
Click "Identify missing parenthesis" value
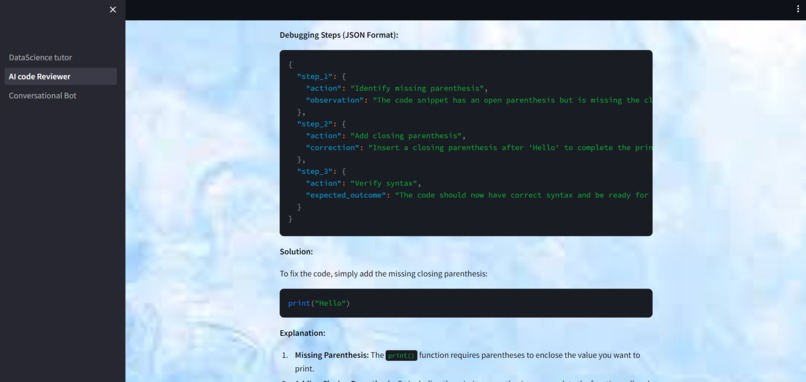tap(417, 88)
